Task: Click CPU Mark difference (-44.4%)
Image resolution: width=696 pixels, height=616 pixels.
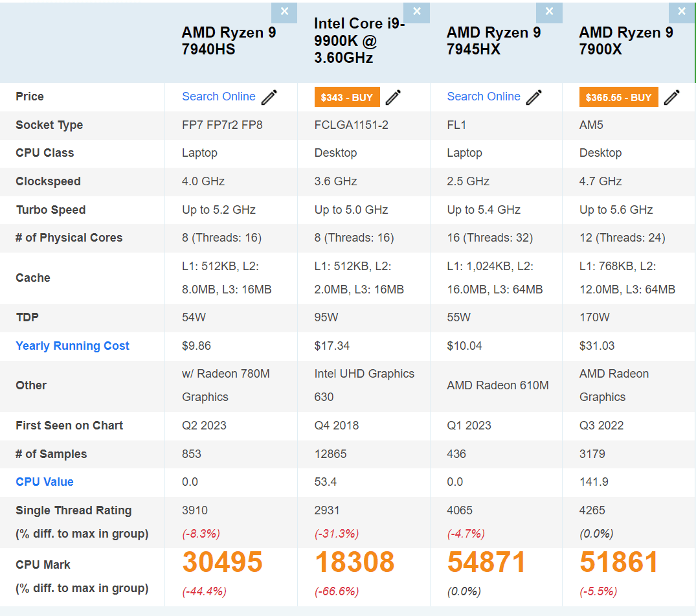Action: [204, 591]
